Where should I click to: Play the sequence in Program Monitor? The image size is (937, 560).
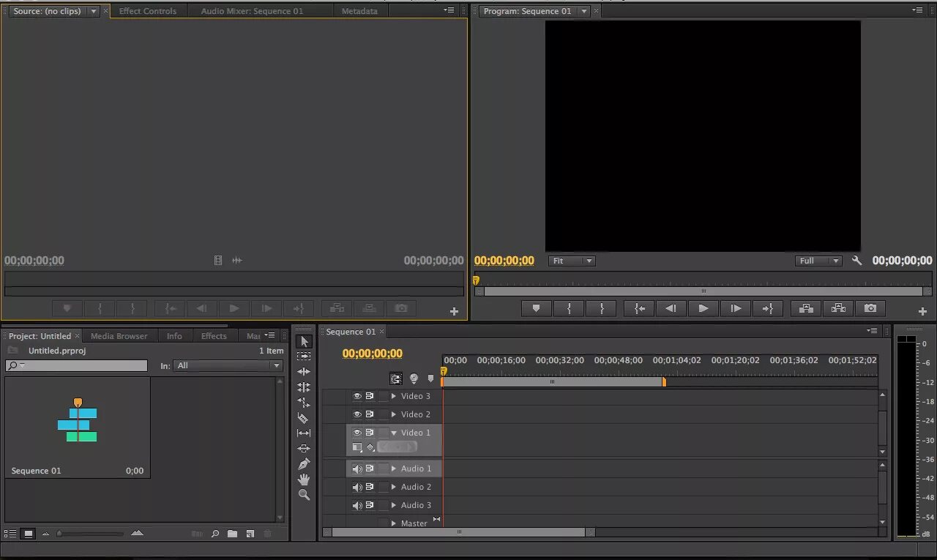703,309
